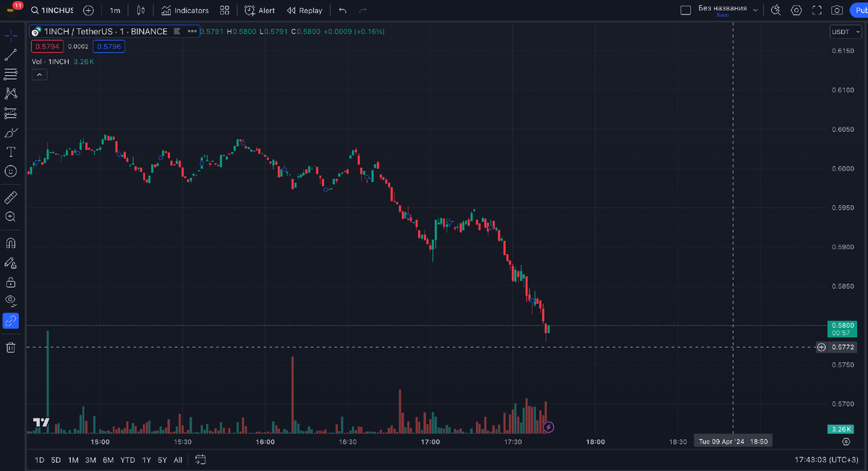Select the ruler measure tool
Viewport: 868px width, 471px height.
(x=11, y=198)
